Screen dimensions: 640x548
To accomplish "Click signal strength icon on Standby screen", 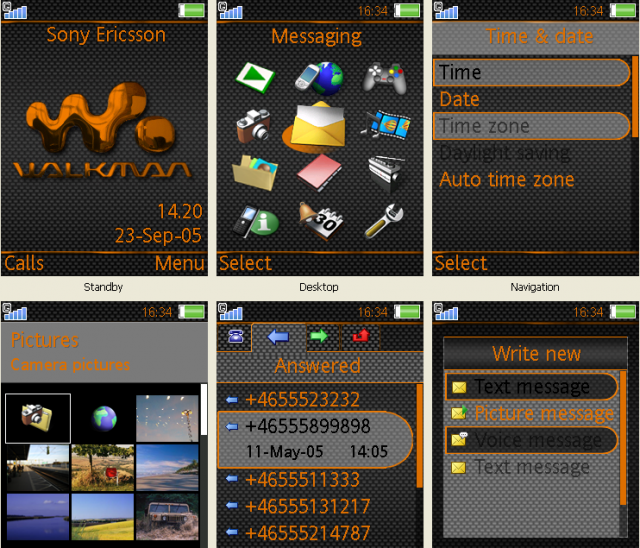I will point(15,11).
